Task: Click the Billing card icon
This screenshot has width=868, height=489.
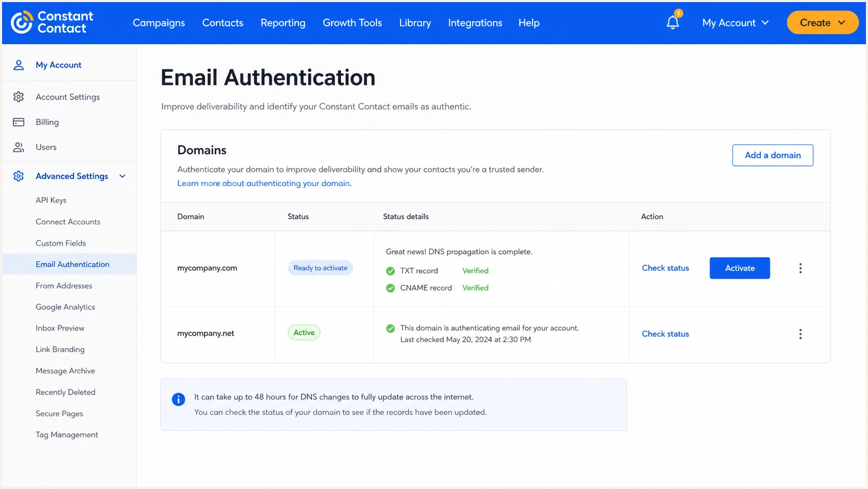Action: 19,122
